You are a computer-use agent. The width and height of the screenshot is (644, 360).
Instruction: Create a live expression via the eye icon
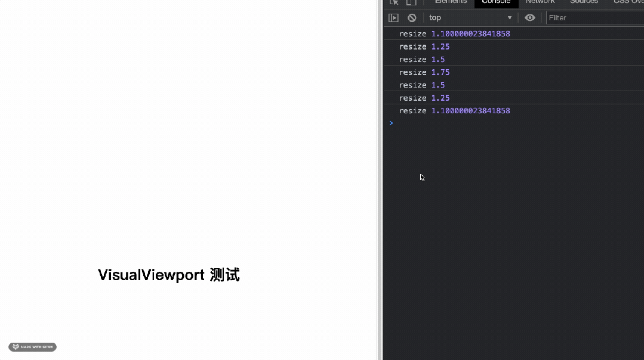point(530,17)
